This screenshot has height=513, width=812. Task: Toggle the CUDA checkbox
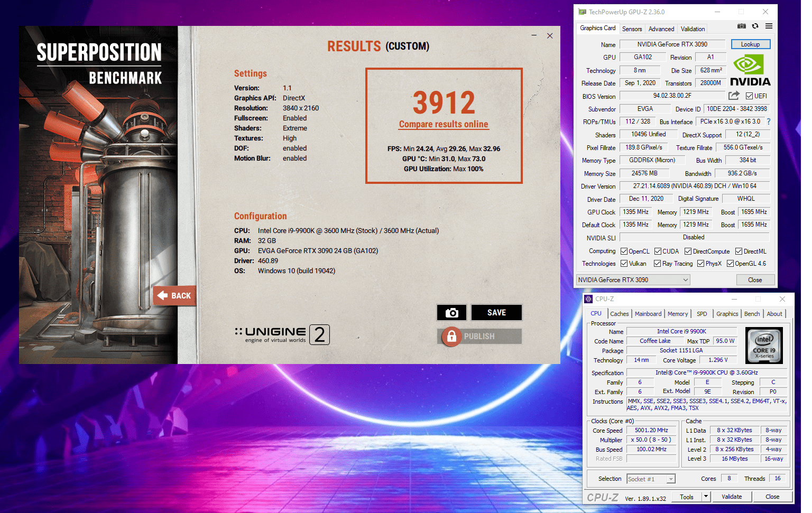pos(658,251)
